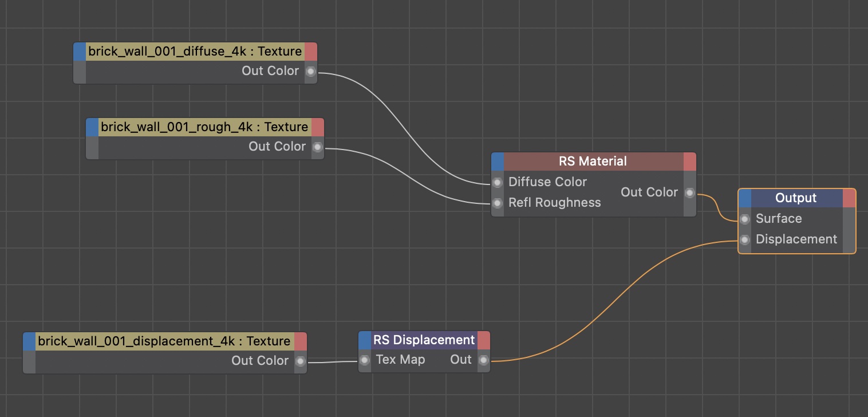The height and width of the screenshot is (417, 868).
Task: Select the RS Material node title
Action: 593,162
